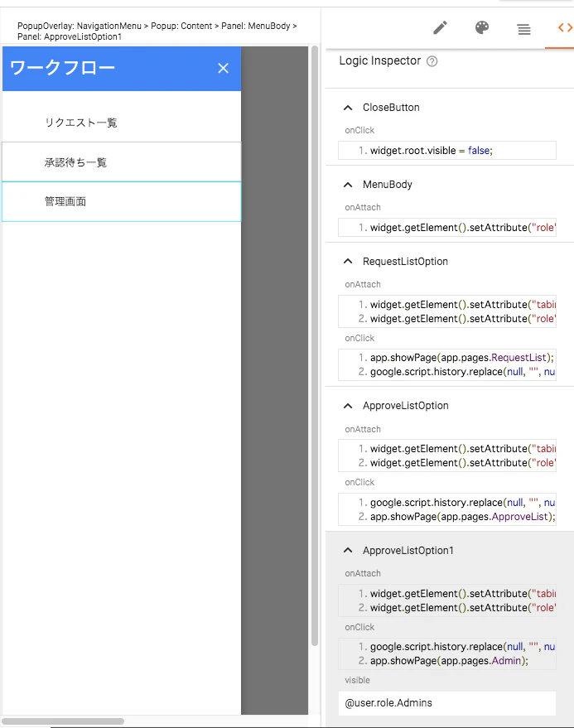Close the ワークフロー menu with the X

[224, 68]
